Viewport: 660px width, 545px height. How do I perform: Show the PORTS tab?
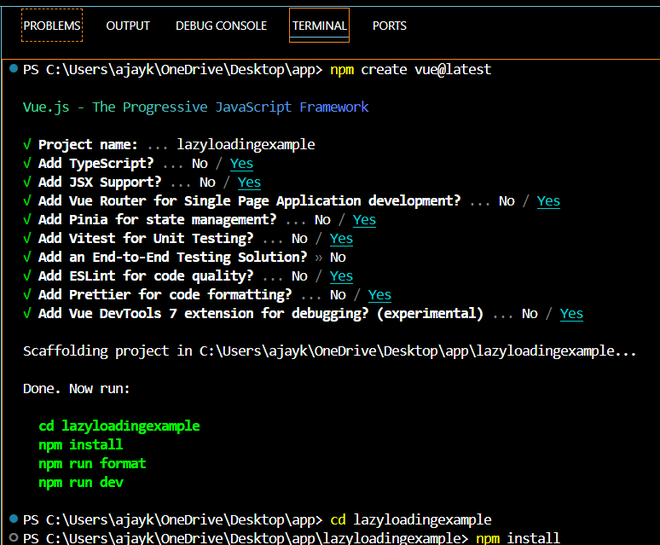click(389, 25)
